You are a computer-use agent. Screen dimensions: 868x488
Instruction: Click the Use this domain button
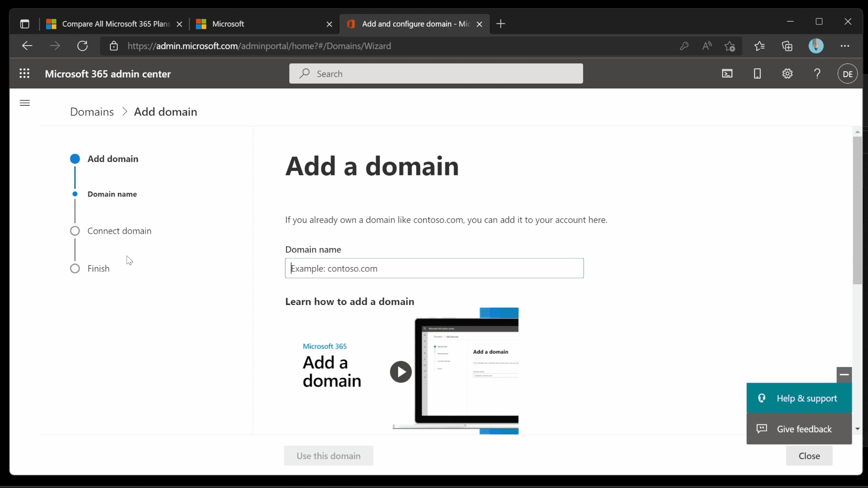(328, 455)
